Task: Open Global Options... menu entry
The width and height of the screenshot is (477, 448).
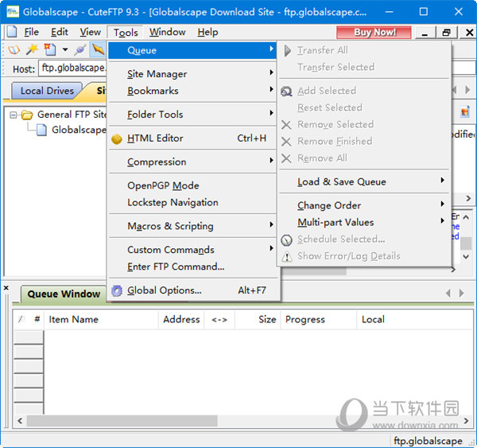Action: (192, 290)
